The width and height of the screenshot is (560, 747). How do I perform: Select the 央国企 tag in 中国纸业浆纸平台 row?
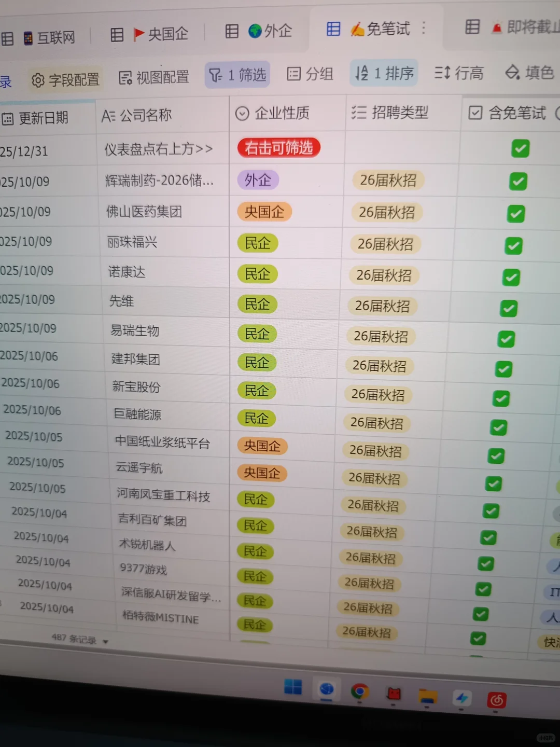point(262,446)
